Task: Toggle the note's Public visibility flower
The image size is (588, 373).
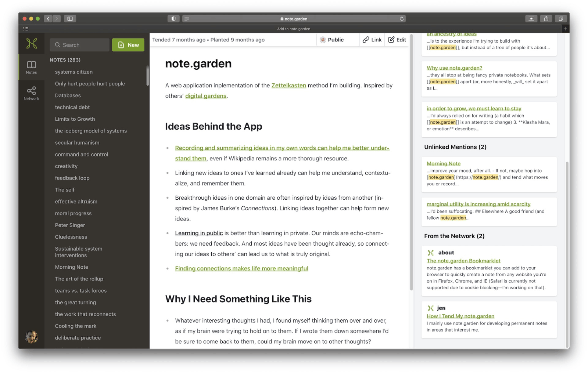Action: pos(323,40)
